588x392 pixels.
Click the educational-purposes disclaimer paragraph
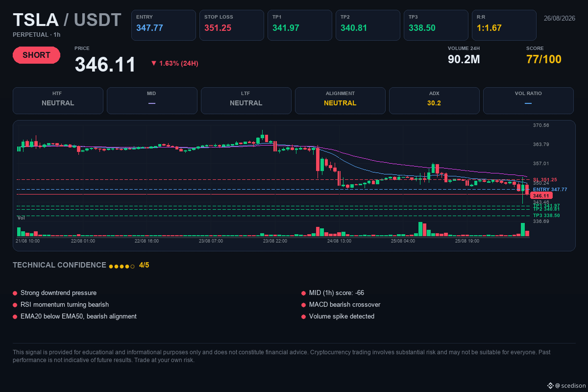pyautogui.click(x=282, y=356)
